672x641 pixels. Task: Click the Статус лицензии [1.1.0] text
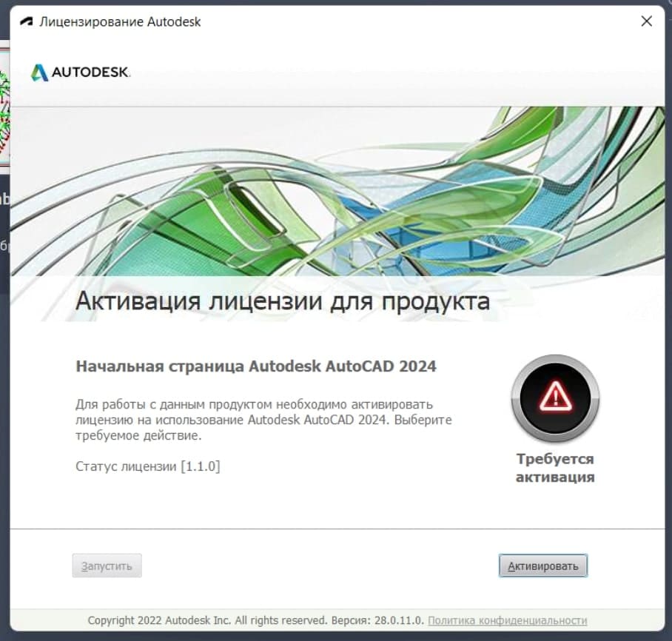[148, 466]
